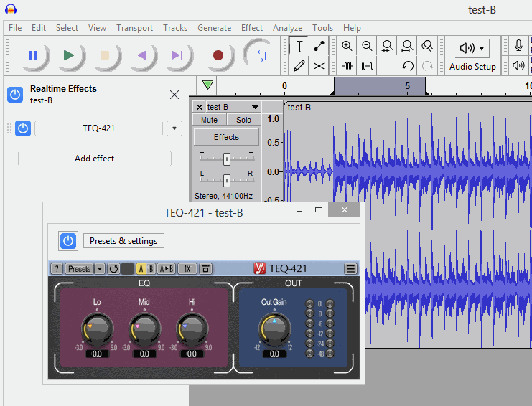Click the microphone record meter icon
The width and height of the screenshot is (532, 406).
[518, 45]
